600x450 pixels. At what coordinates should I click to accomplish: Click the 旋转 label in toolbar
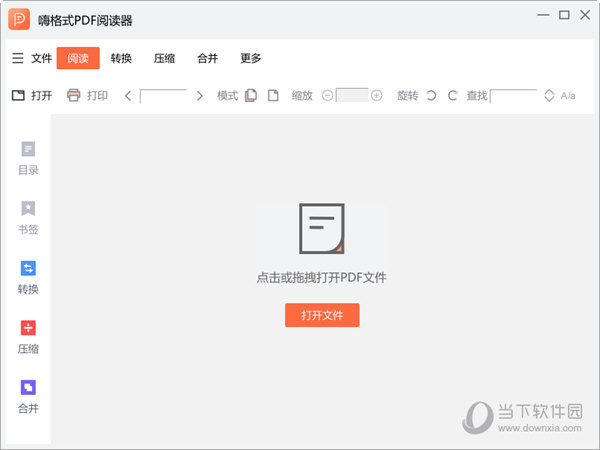(408, 95)
